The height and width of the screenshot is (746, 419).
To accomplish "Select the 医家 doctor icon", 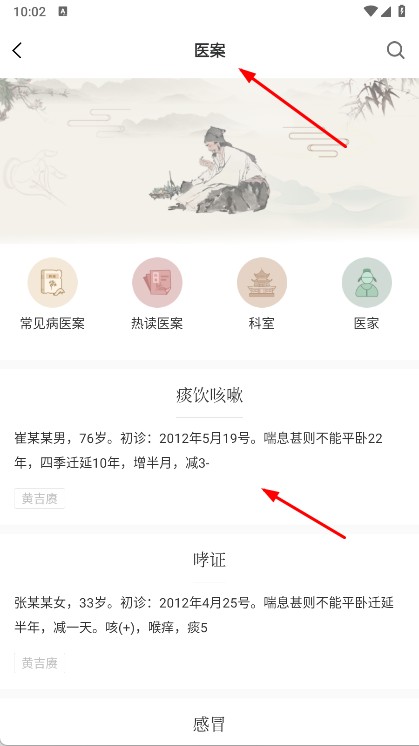I will [x=367, y=283].
